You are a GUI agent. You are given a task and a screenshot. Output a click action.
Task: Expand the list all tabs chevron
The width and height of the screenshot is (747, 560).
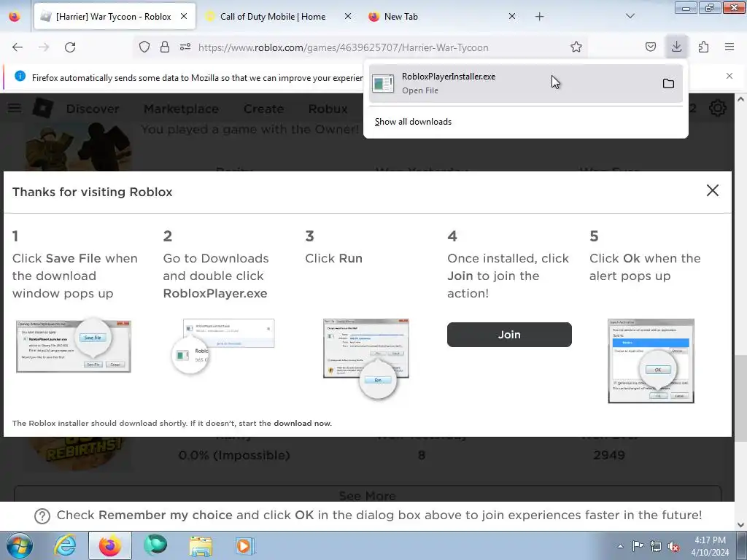[630, 16]
